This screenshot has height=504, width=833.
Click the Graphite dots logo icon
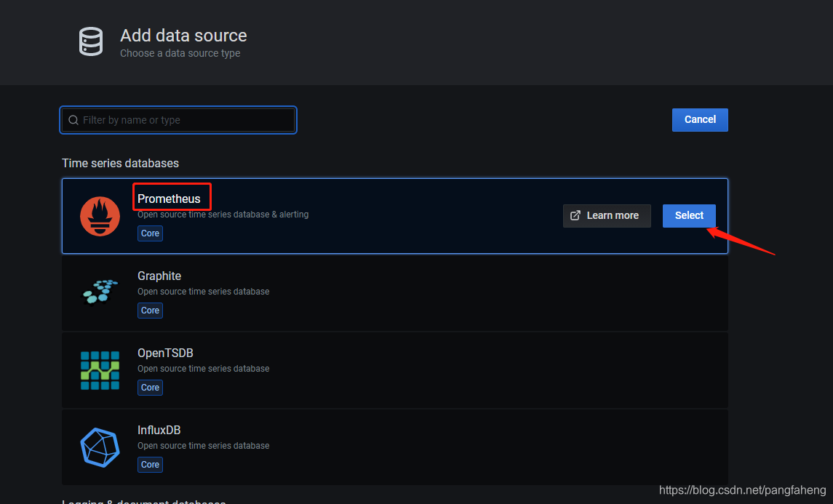point(100,292)
